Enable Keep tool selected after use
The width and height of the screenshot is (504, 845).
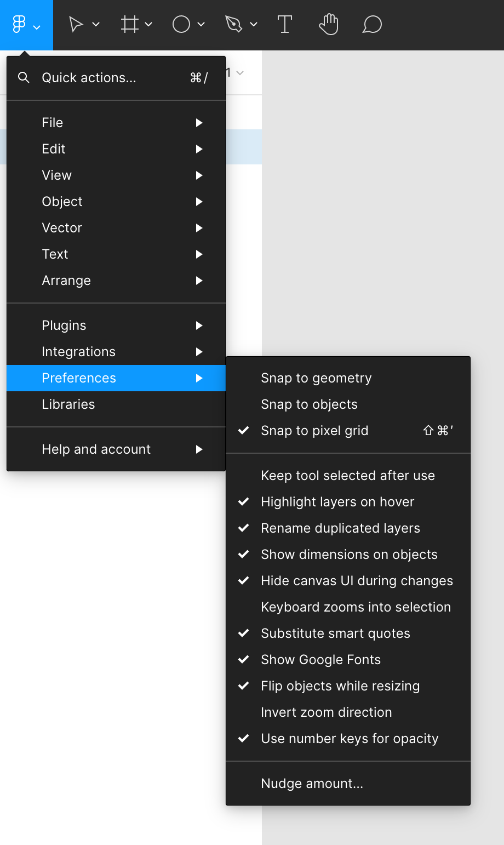[x=348, y=476]
